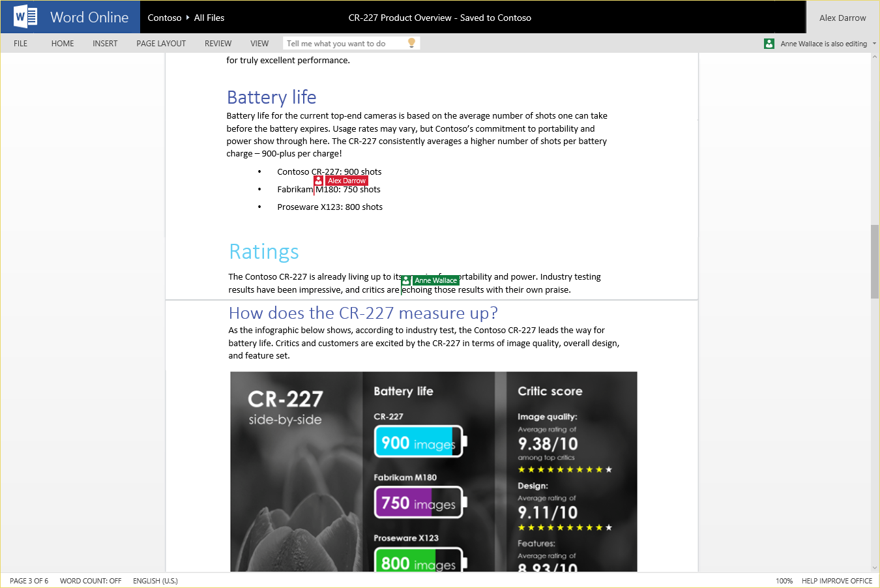Open the All Files link

point(209,18)
